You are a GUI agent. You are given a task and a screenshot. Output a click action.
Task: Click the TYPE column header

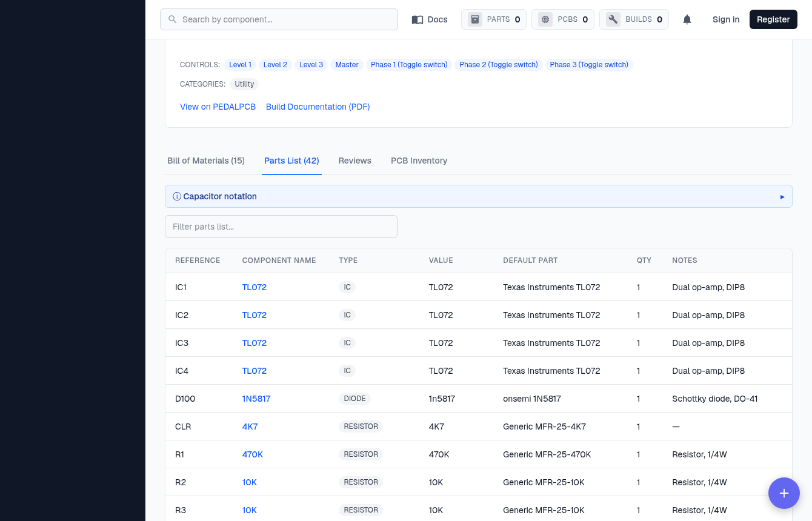(348, 260)
